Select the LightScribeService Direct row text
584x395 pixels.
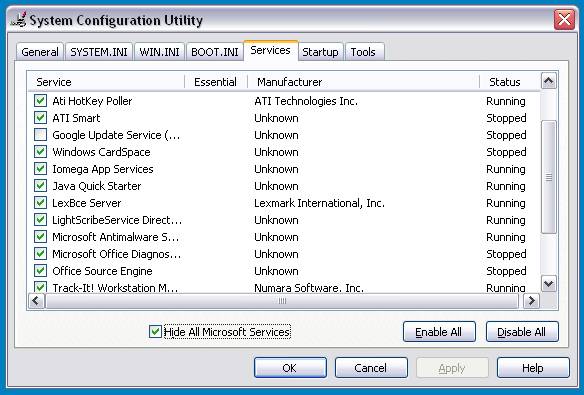pyautogui.click(x=117, y=220)
